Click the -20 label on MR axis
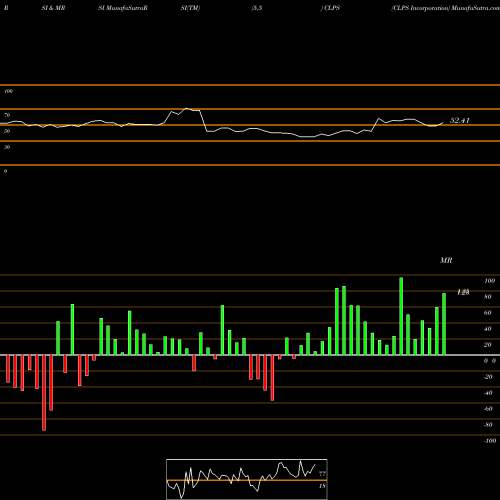Image resolution: width=500 pixels, height=500 pixels. 488,377
